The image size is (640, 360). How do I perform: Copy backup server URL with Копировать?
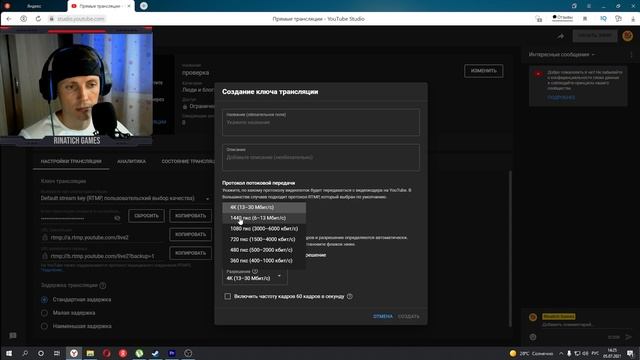(x=190, y=253)
